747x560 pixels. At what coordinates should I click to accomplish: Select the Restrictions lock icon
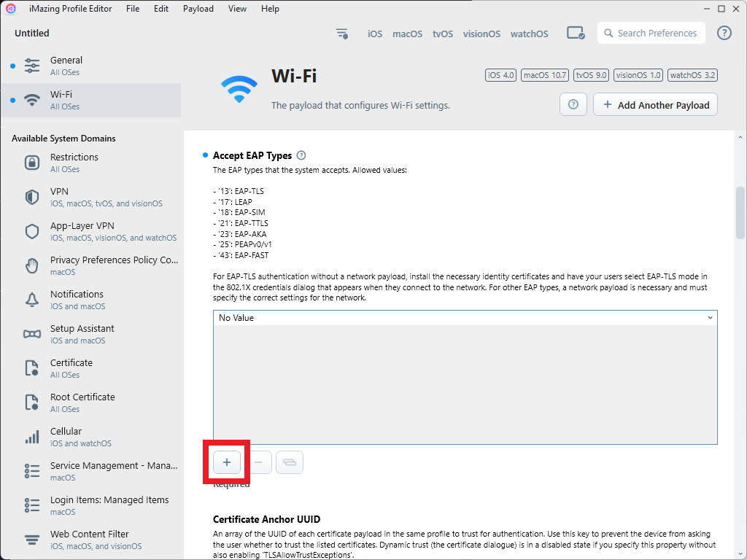point(32,163)
